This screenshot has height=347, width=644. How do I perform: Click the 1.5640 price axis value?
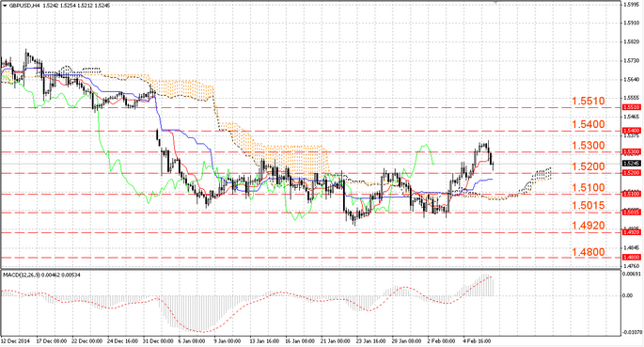click(631, 79)
